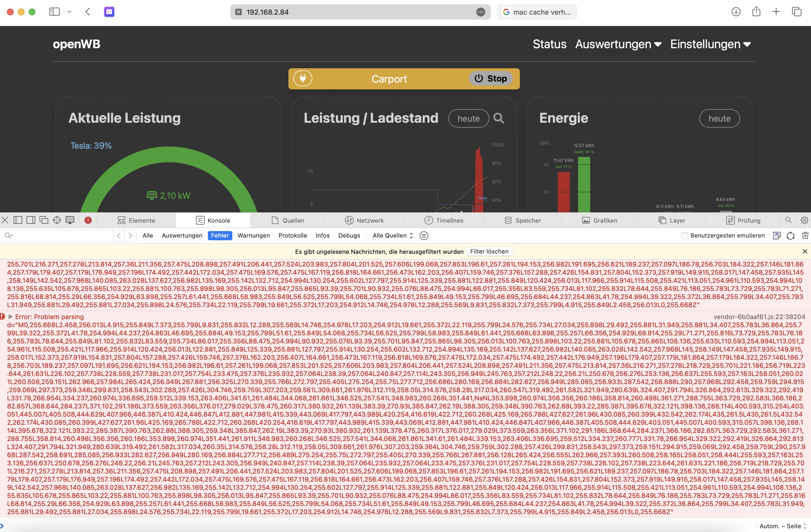Image resolution: width=811 pixels, height=532 pixels.
Task: Toggle the Fehler console filter
Action: coord(220,236)
